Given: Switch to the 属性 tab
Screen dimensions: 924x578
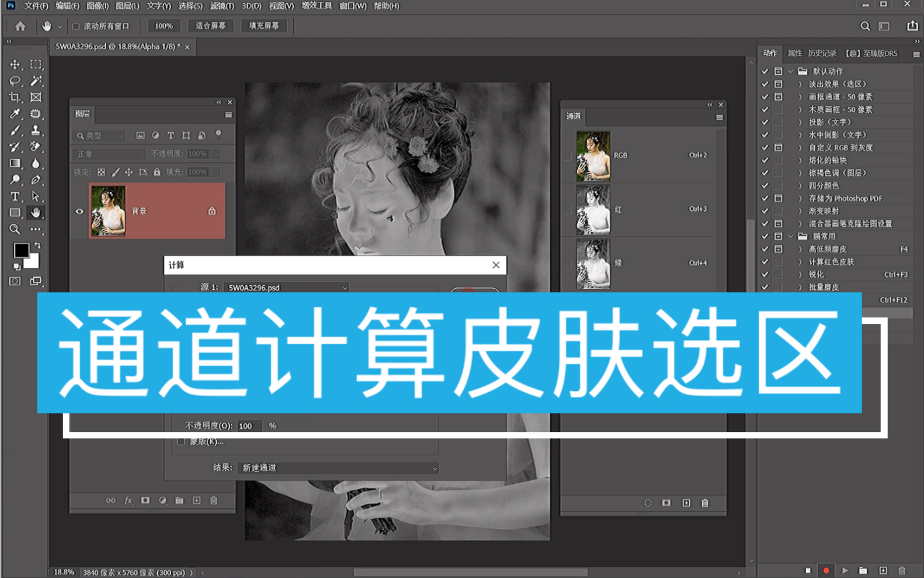Looking at the screenshot, I should point(795,53).
